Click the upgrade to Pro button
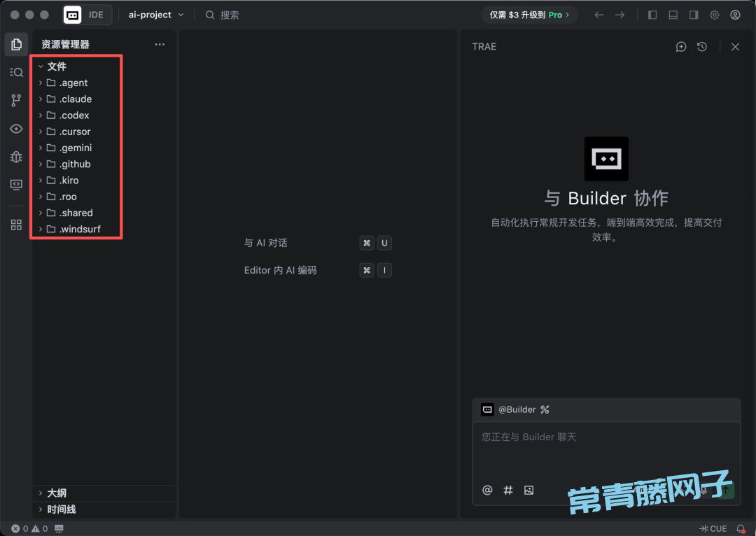This screenshot has height=536, width=756. (x=529, y=15)
